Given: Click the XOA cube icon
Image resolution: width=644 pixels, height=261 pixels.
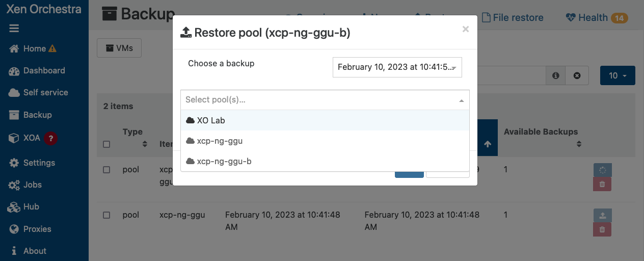Looking at the screenshot, I should click(x=14, y=138).
